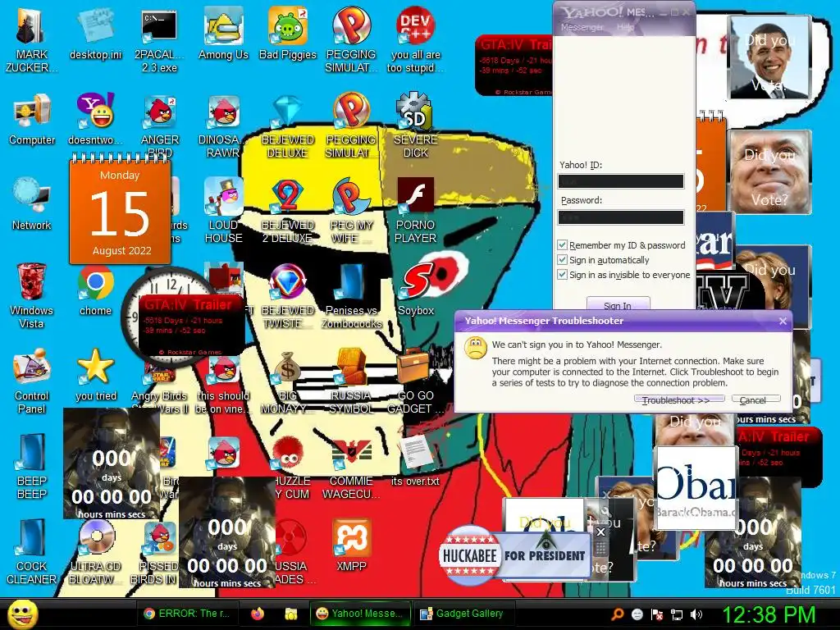This screenshot has width=840, height=630.
Task: Open the Network desktop icon
Action: click(32, 203)
